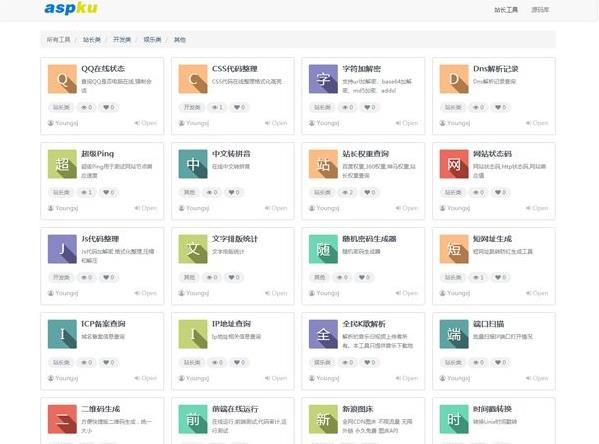The height and width of the screenshot is (444, 599).
Task: Open the 文字排版统计 title link
Action: coord(235,239)
